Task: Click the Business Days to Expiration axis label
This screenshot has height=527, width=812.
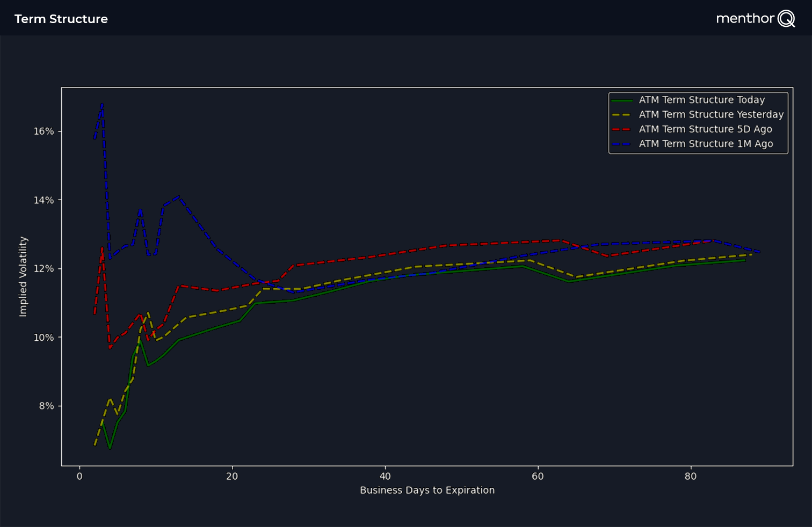Action: coord(427,490)
